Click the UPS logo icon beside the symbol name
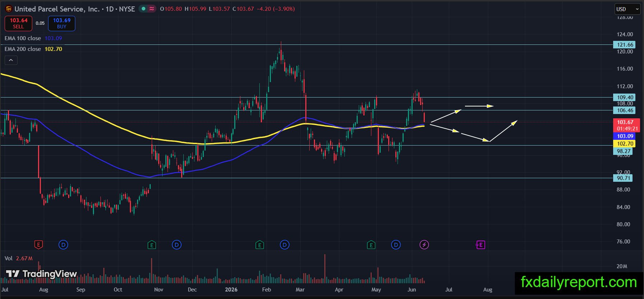Image resolution: width=644 pixels, height=299 pixels. tap(9, 9)
